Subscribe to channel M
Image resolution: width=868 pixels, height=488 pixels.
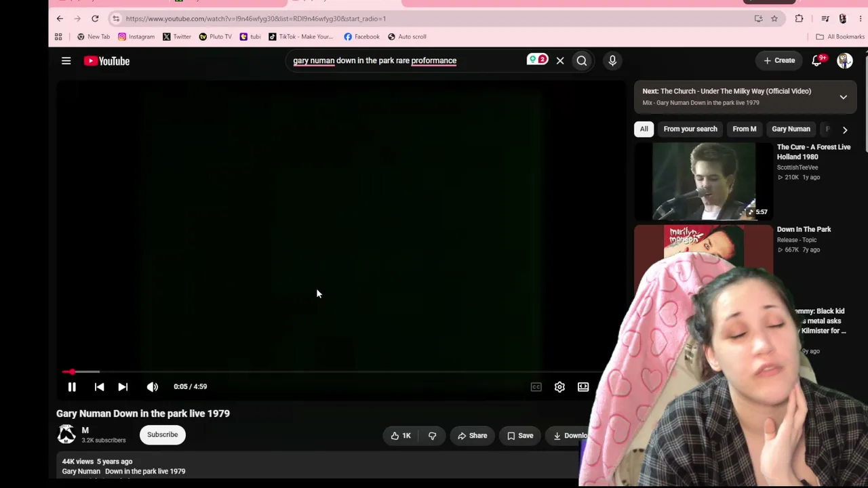[163, 434]
